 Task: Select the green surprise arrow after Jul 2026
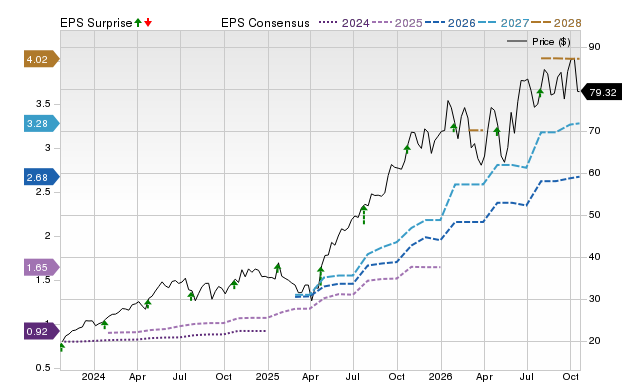click(540, 93)
